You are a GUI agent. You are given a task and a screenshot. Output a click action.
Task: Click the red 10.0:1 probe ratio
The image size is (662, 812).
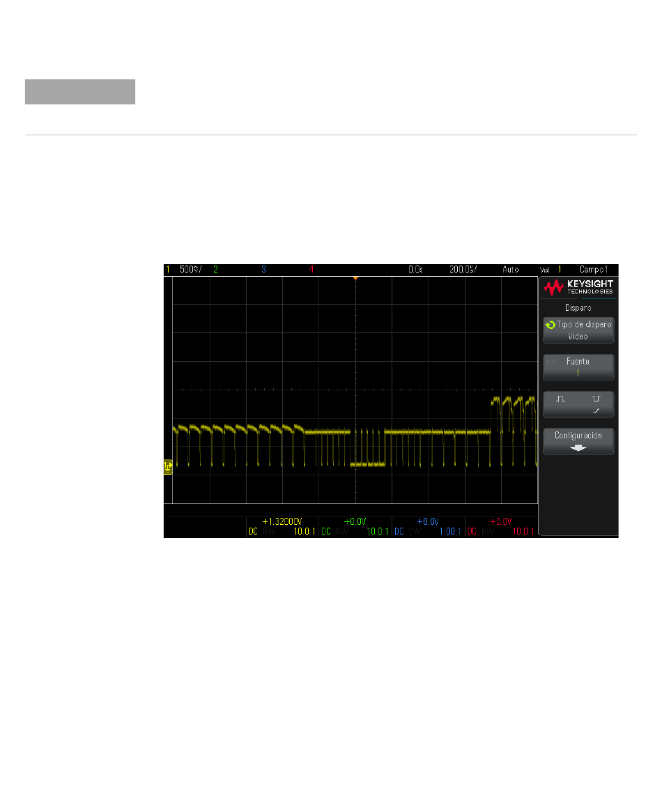point(523,531)
